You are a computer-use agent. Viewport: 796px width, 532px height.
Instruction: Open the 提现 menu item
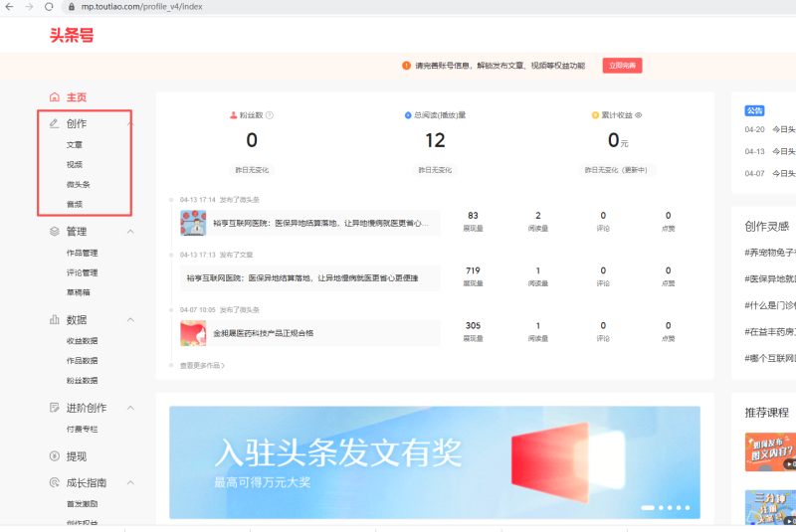tap(77, 456)
